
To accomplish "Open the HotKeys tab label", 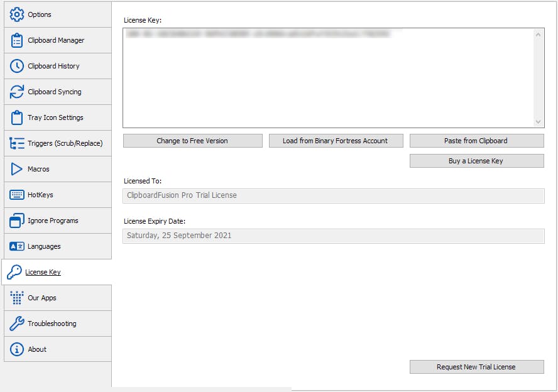I will tap(40, 195).
